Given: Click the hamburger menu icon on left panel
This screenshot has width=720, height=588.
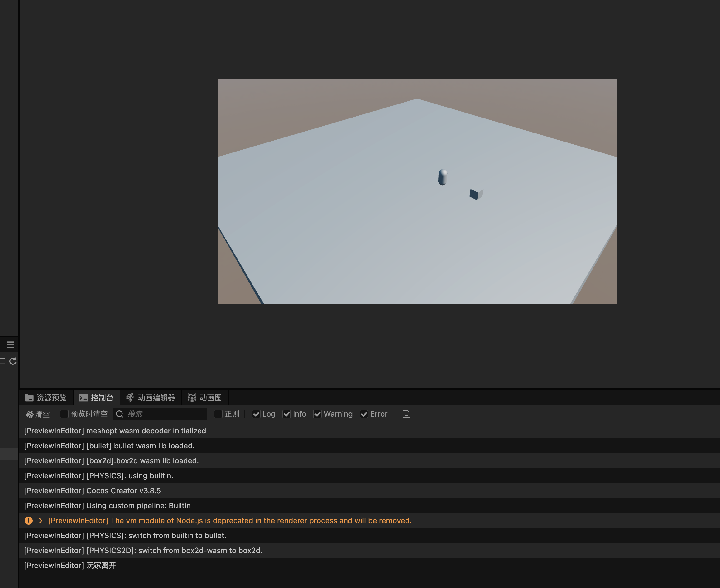Looking at the screenshot, I should 11,345.
